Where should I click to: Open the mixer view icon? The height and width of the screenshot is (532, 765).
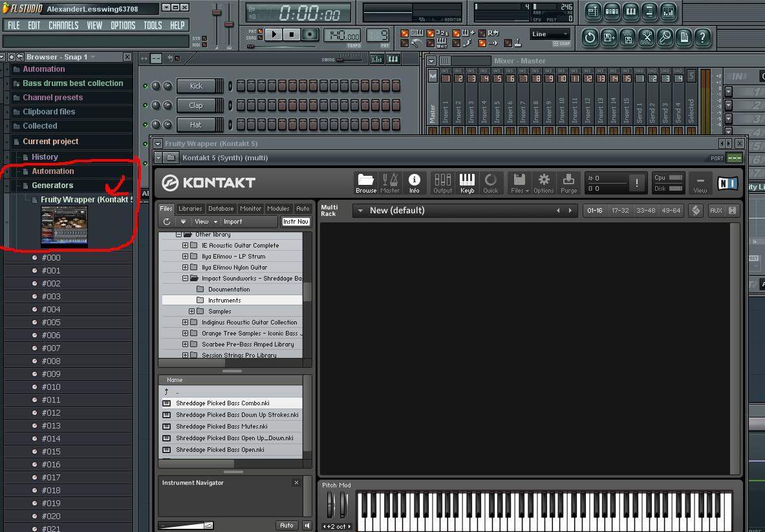point(669,12)
